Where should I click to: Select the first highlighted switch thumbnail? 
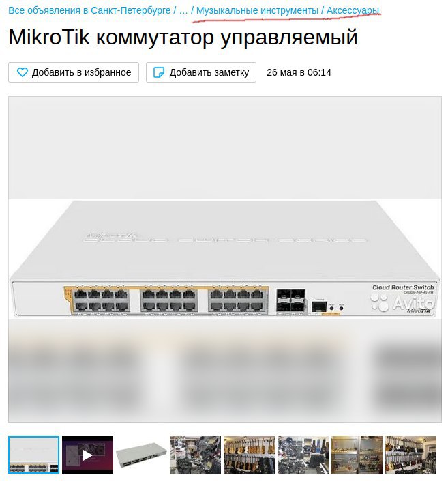point(33,455)
